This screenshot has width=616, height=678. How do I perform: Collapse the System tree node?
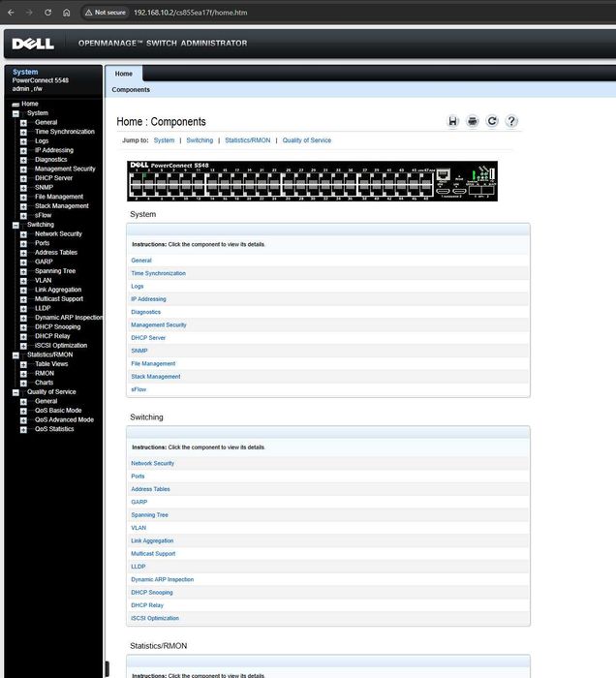(x=16, y=113)
